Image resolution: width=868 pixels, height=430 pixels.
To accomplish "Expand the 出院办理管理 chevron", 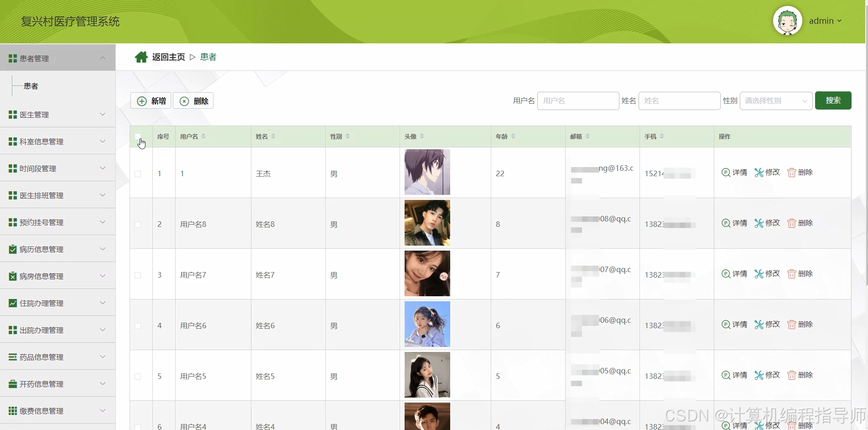I will click(x=103, y=330).
